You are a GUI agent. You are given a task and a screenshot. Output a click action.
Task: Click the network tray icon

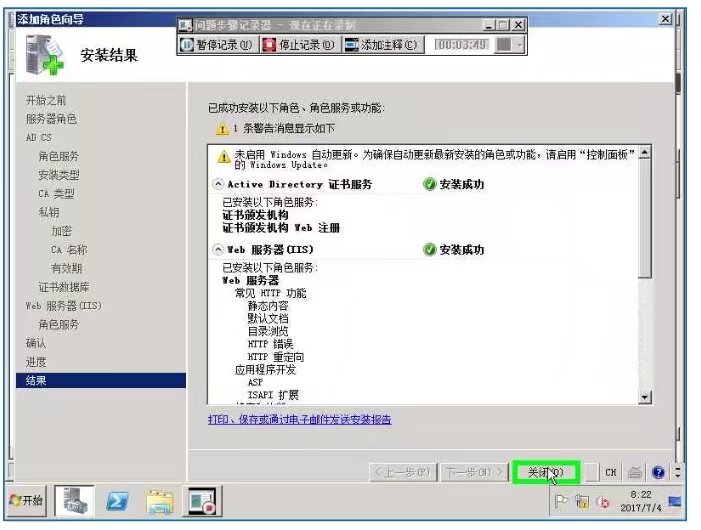pyautogui.click(x=582, y=501)
